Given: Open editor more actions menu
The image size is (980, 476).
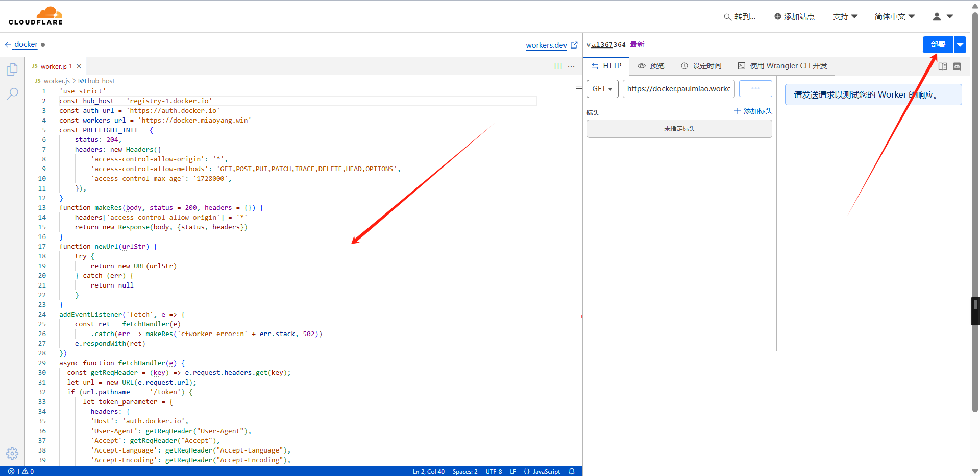Looking at the screenshot, I should pyautogui.click(x=571, y=66).
